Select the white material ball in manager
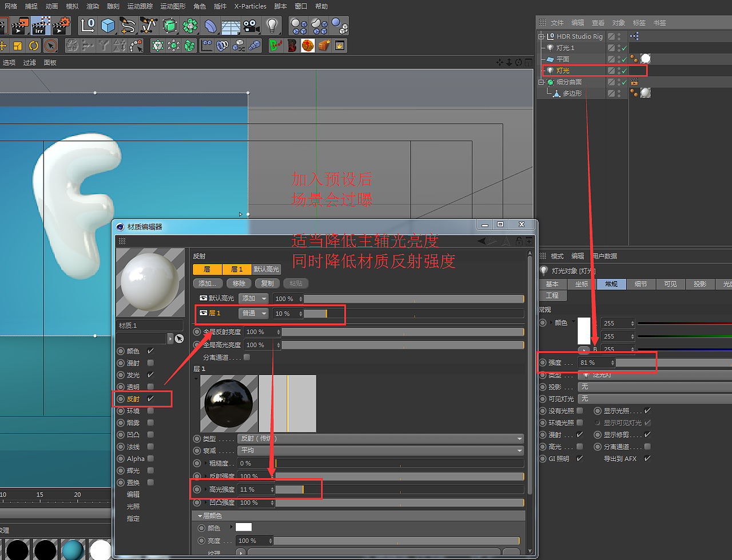 (x=101, y=550)
